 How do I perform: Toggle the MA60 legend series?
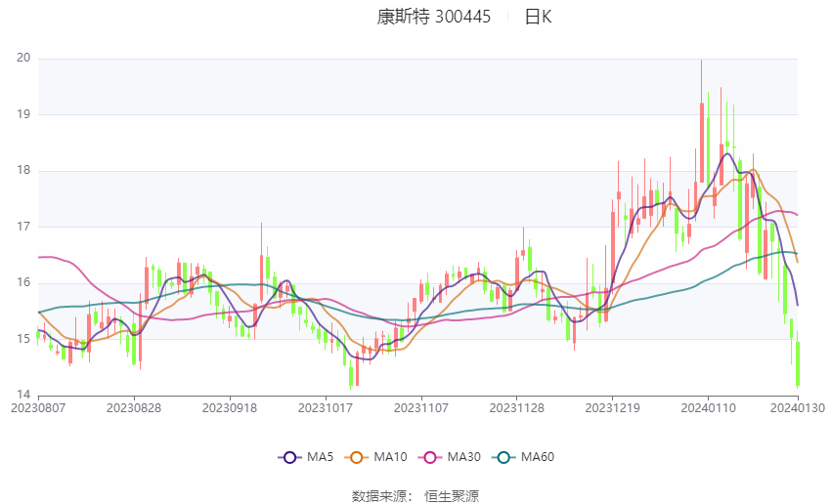pyautogui.click(x=523, y=457)
